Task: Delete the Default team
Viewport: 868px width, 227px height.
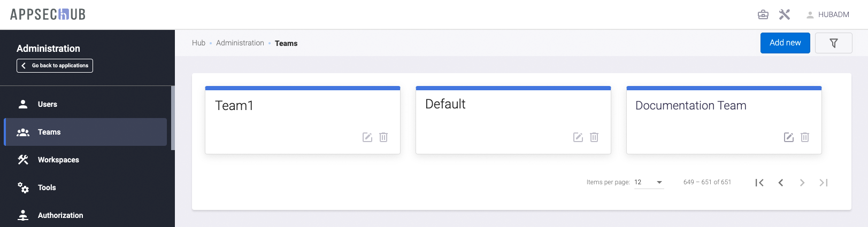Action: (594, 137)
